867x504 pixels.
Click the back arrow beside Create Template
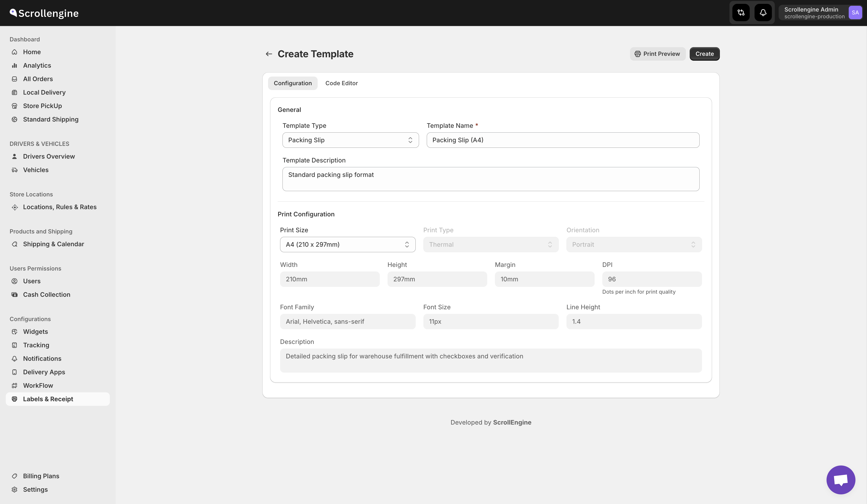pos(269,54)
